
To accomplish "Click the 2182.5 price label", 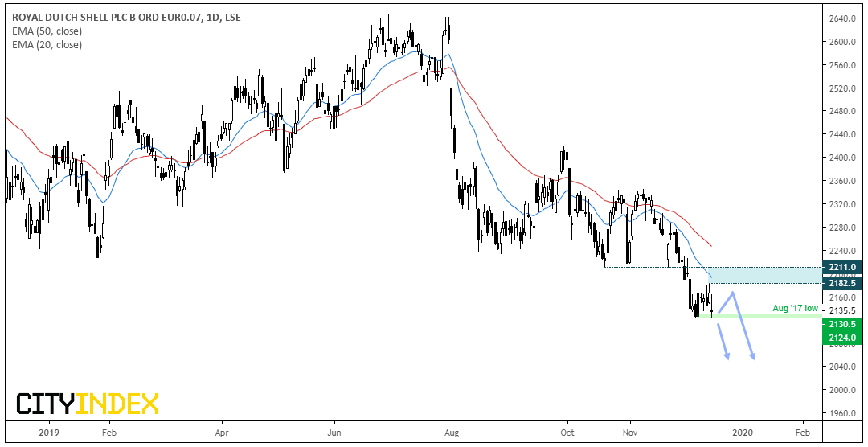I will pyautogui.click(x=844, y=283).
